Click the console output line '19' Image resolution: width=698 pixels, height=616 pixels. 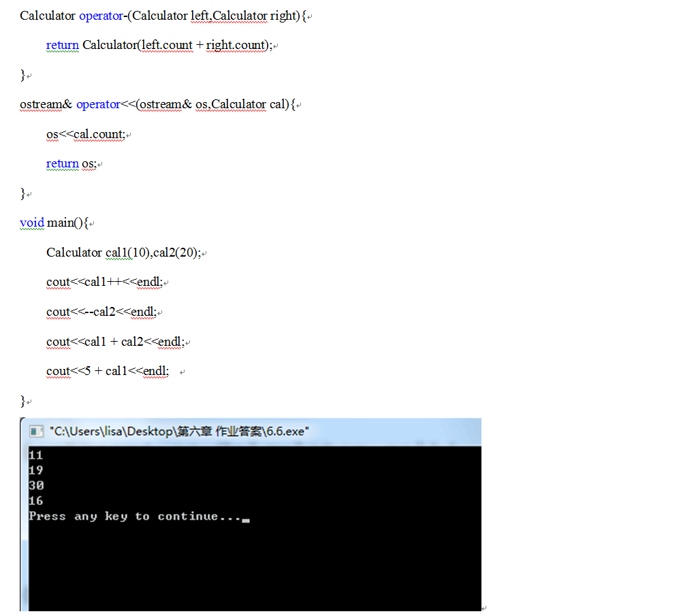pyautogui.click(x=36, y=470)
